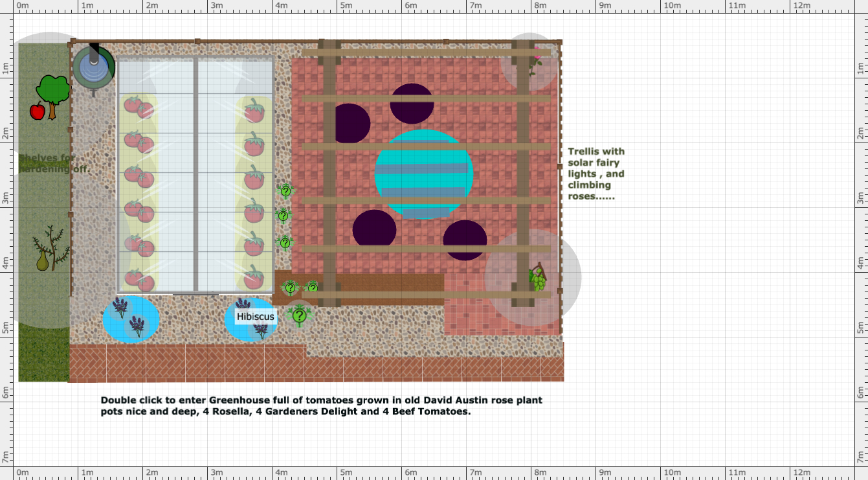Select the wooden bench below the patio
The image size is (868, 480).
pos(360,289)
